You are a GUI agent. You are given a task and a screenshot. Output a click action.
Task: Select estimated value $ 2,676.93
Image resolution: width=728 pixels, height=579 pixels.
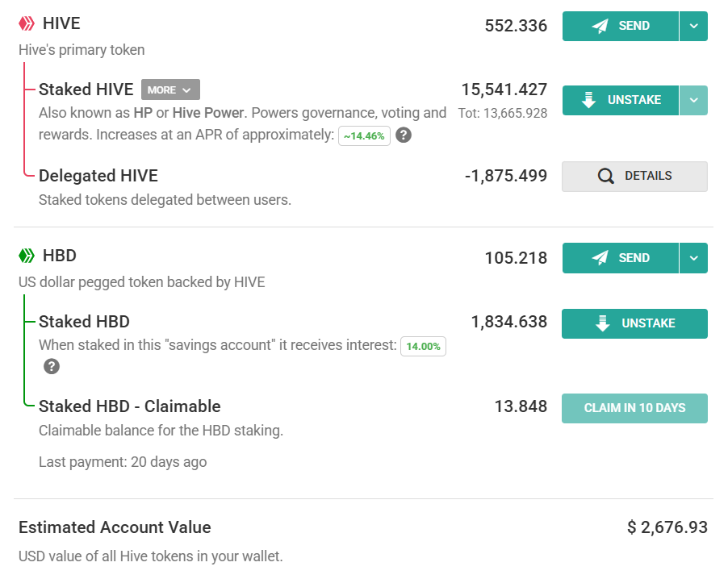(667, 527)
